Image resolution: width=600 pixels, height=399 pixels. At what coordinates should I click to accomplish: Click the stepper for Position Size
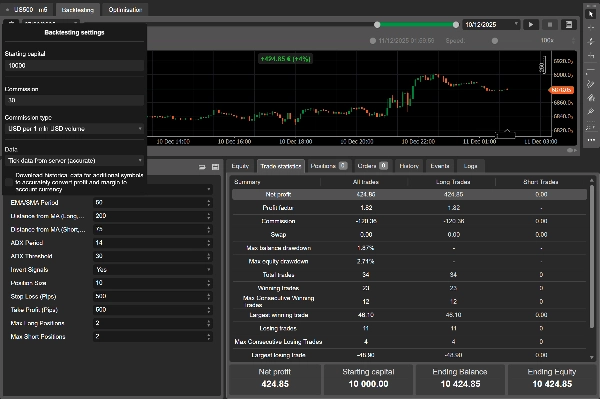click(209, 283)
